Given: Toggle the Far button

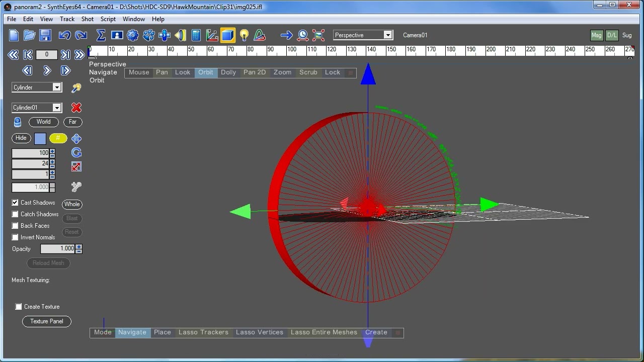Looking at the screenshot, I should coord(72,122).
